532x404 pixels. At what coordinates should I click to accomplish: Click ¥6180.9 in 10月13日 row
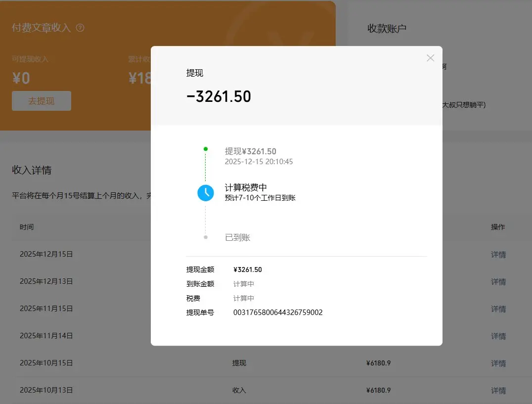379,390
